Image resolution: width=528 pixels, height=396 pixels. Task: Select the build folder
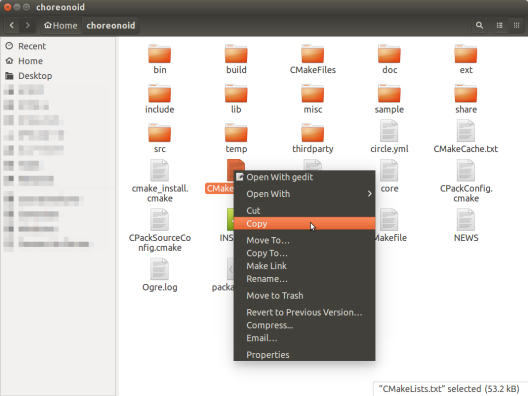click(x=236, y=59)
